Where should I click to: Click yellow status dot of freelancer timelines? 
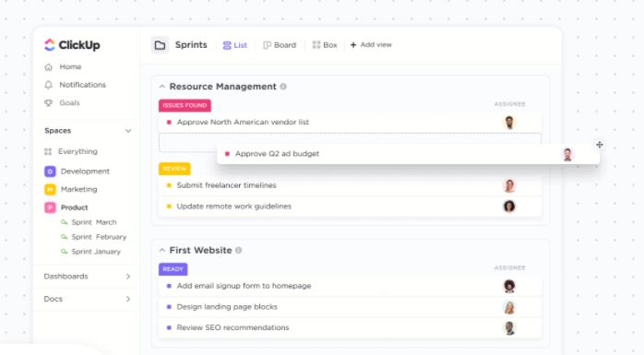(x=169, y=185)
